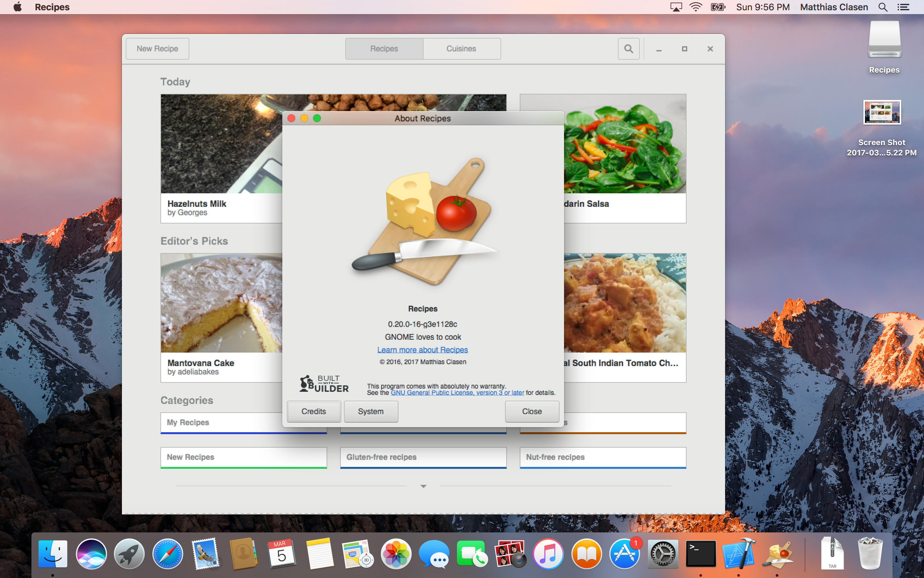
Task: Click AirPlay display icon in menu bar
Action: pos(676,7)
